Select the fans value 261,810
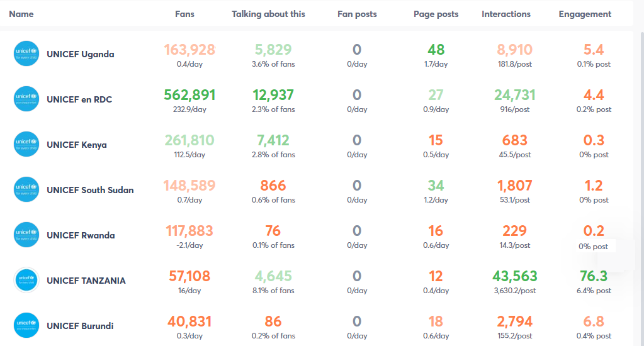The height and width of the screenshot is (346, 644). pos(189,140)
